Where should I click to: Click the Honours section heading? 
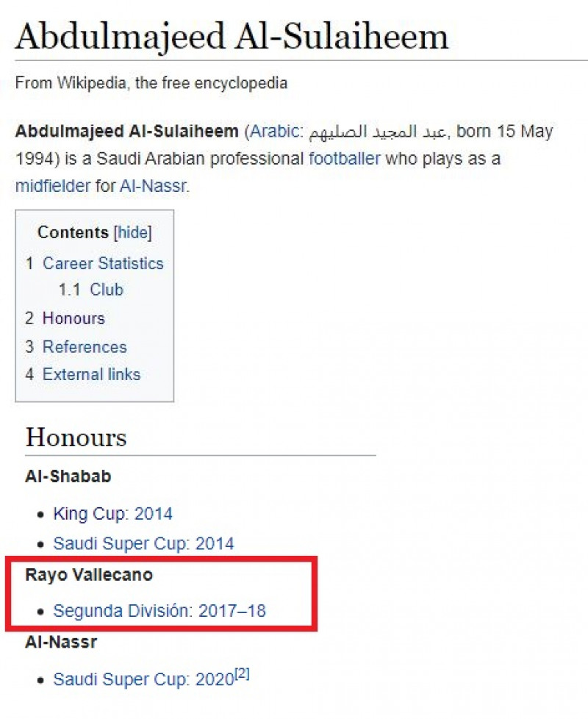76,437
